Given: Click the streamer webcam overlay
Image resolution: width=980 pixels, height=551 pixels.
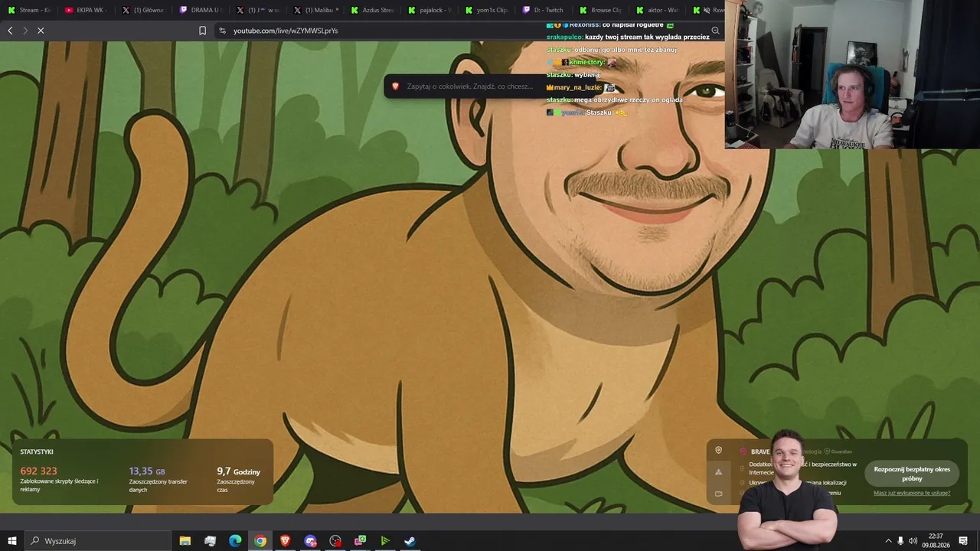Looking at the screenshot, I should [852, 74].
